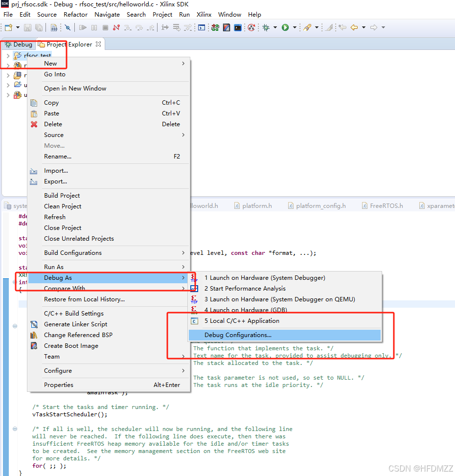
Task: Click the Resume debug icon
Action: (x=83, y=27)
